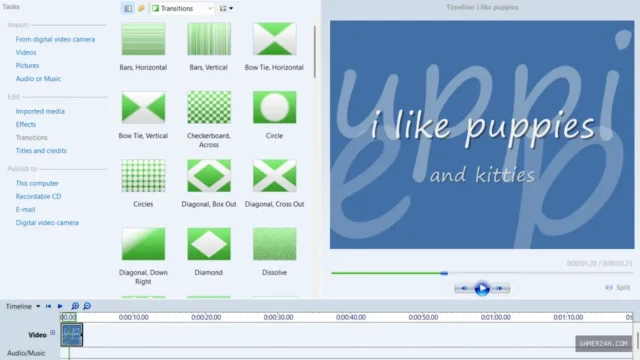Select the title clip on Video track
640x360 pixels.
click(72, 335)
